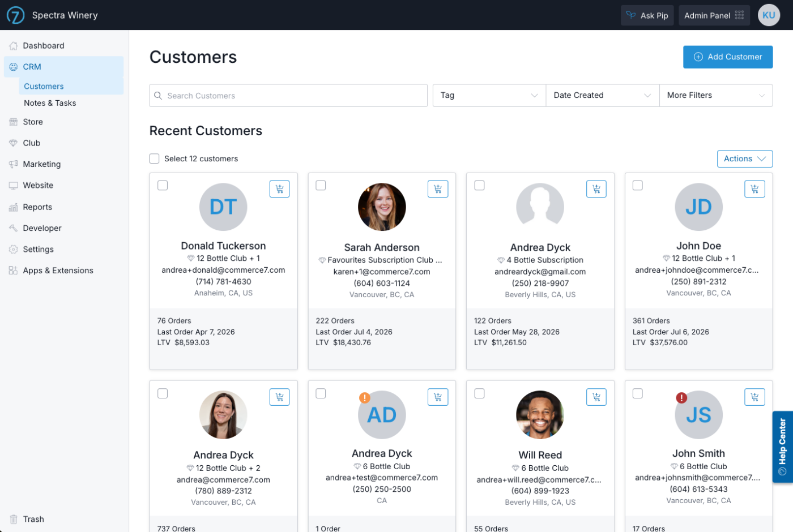The width and height of the screenshot is (793, 532).
Task: Open the Tag filter dropdown
Action: click(489, 96)
